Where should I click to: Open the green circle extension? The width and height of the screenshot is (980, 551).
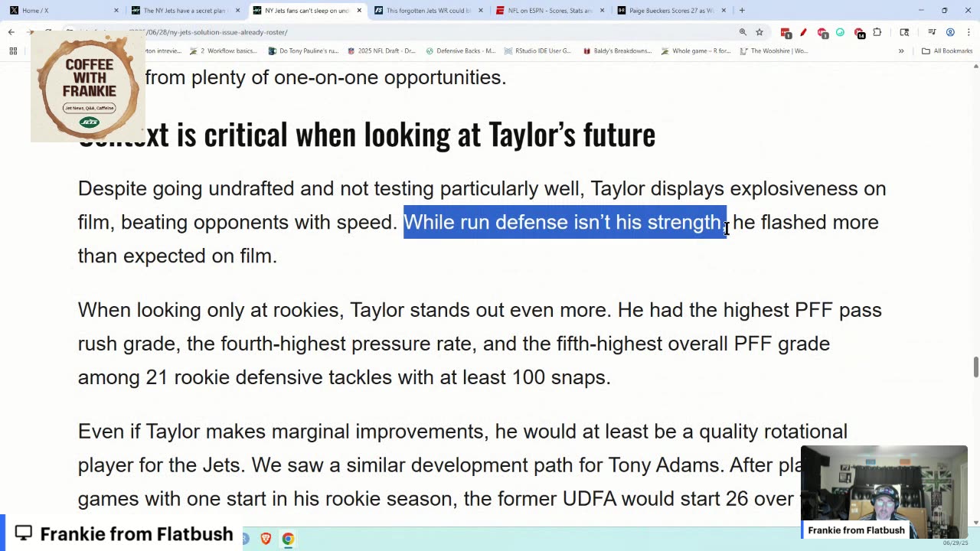[x=840, y=32]
